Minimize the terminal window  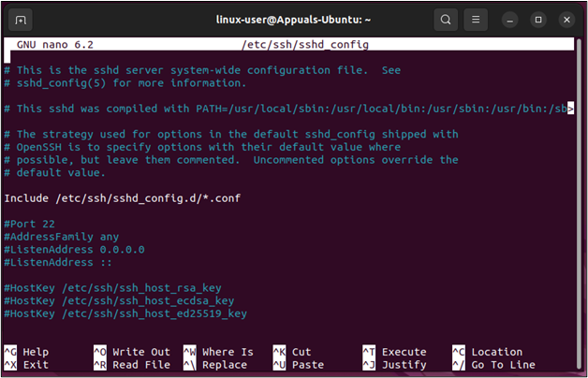pyautogui.click(x=511, y=19)
